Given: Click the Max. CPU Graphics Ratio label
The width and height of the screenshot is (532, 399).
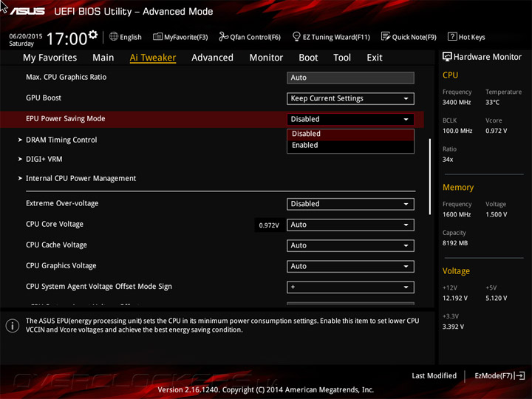Looking at the screenshot, I should [66, 77].
